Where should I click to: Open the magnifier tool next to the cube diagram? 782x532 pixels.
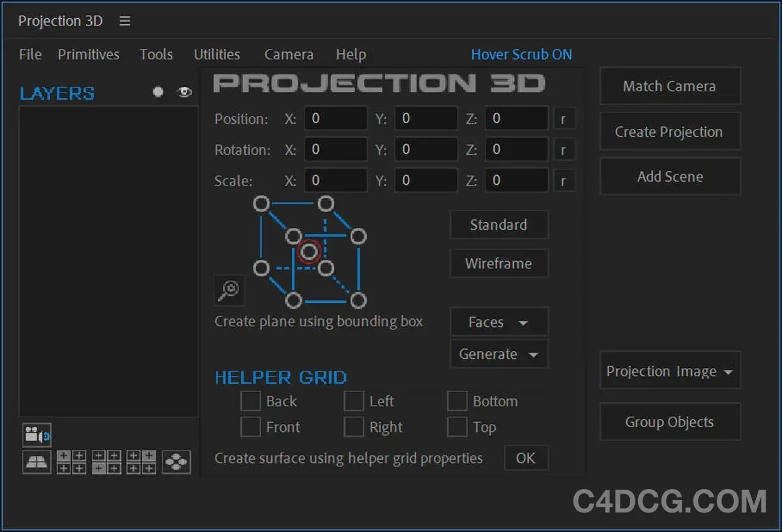point(229,290)
